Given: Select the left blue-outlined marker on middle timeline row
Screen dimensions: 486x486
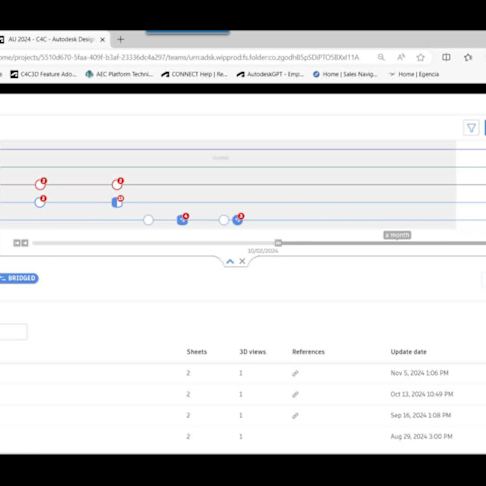Looking at the screenshot, I should click(40, 201).
